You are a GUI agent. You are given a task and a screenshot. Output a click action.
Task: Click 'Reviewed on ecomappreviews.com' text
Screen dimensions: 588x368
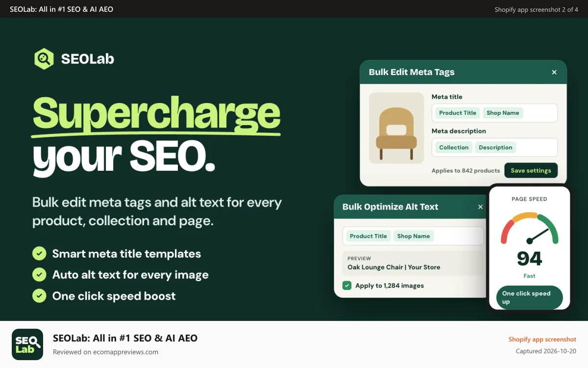(x=105, y=352)
